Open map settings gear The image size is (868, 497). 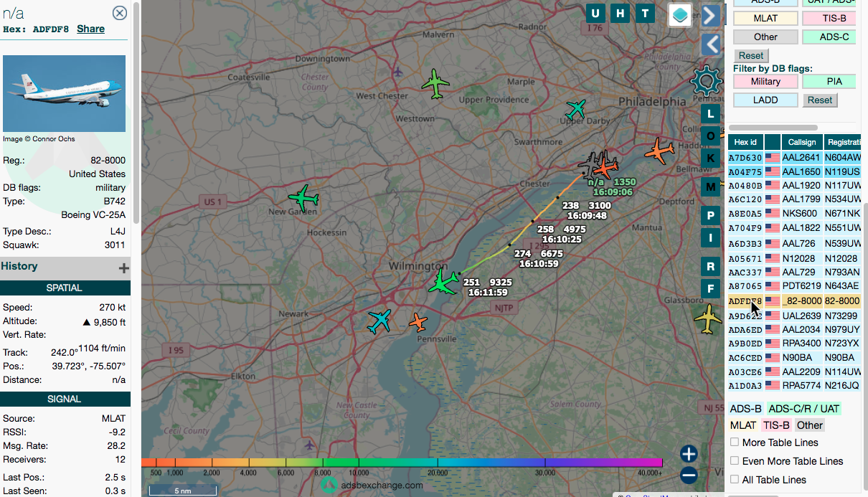(707, 80)
